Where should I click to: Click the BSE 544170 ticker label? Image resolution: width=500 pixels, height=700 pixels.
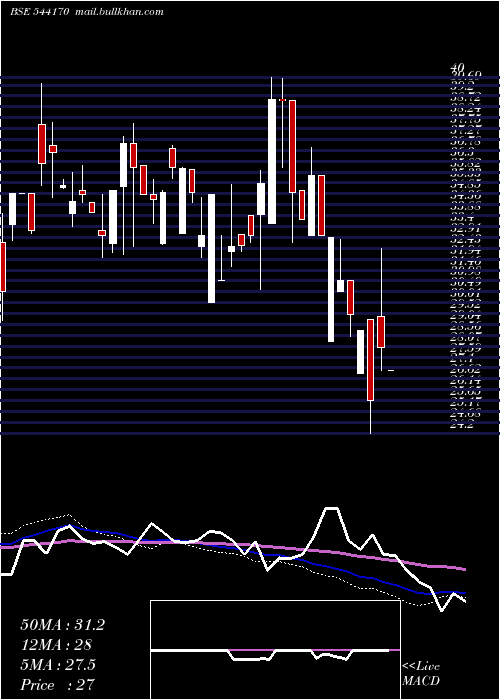pyautogui.click(x=39, y=12)
